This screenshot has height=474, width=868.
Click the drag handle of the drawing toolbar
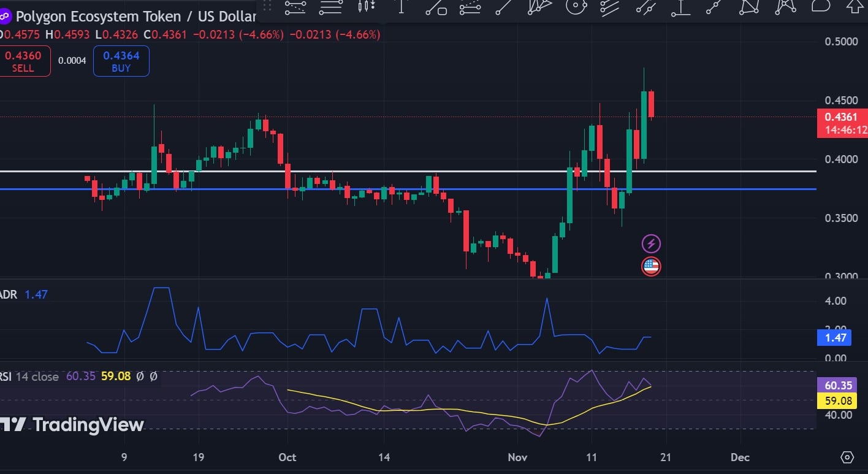(266, 7)
